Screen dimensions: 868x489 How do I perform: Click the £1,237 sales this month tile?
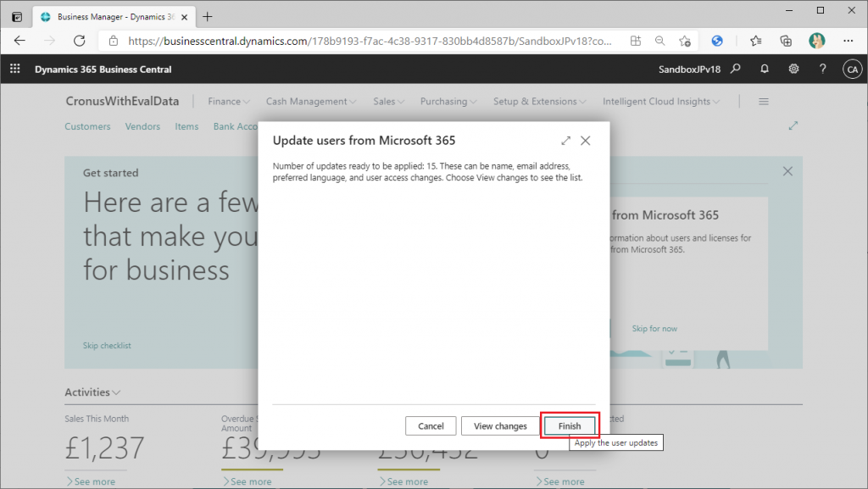tap(104, 447)
